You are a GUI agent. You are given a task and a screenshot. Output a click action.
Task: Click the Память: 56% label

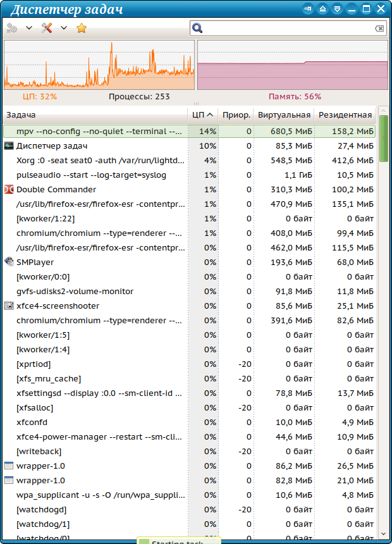tap(295, 96)
